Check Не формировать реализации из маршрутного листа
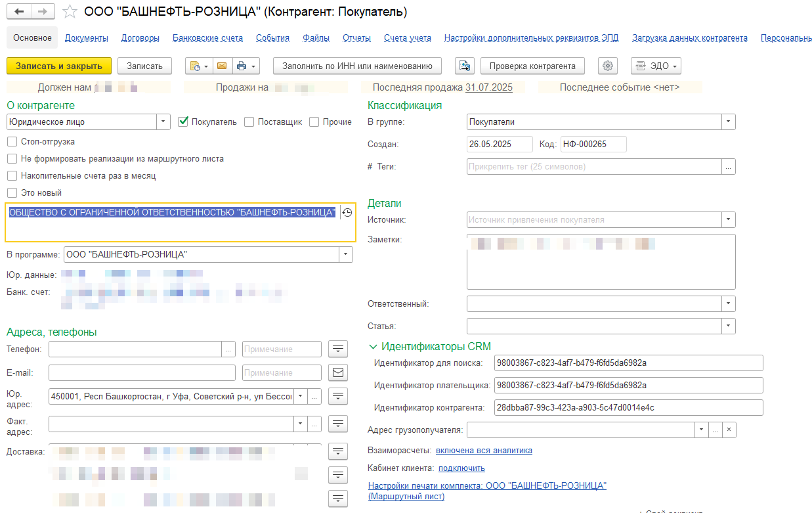 pos(12,158)
